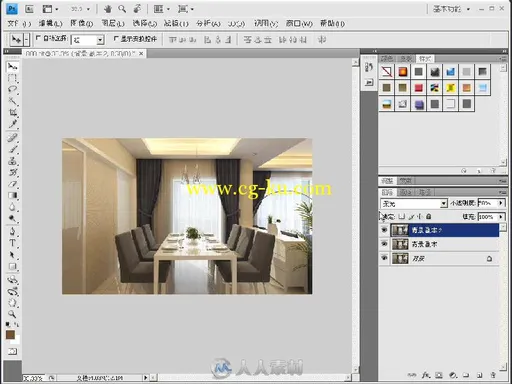Apply the red style swatch in Styles panel

click(418, 88)
